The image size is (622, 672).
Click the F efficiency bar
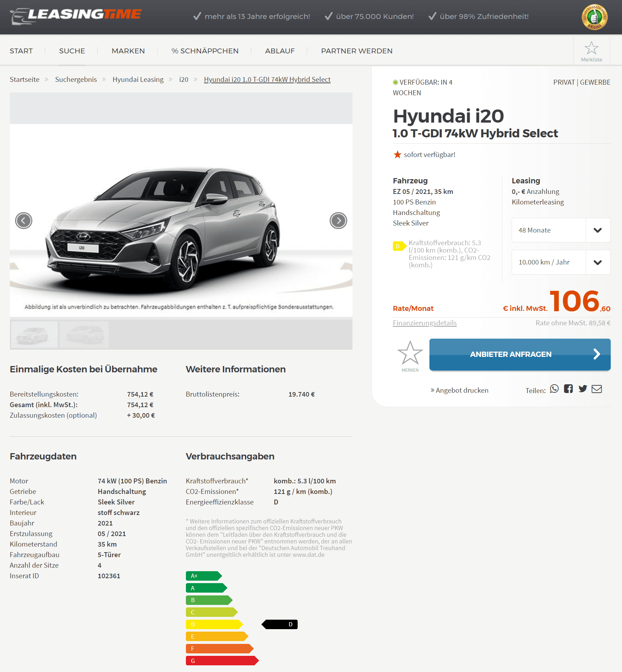click(220, 648)
